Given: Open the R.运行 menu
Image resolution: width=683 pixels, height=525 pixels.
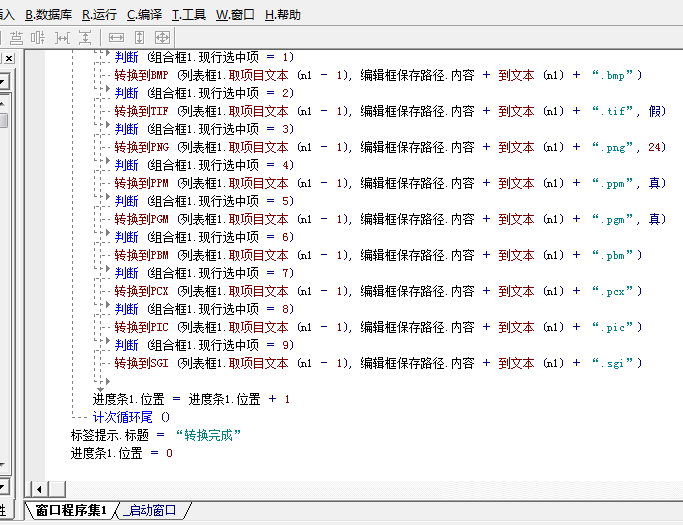Looking at the screenshot, I should (x=99, y=15).
